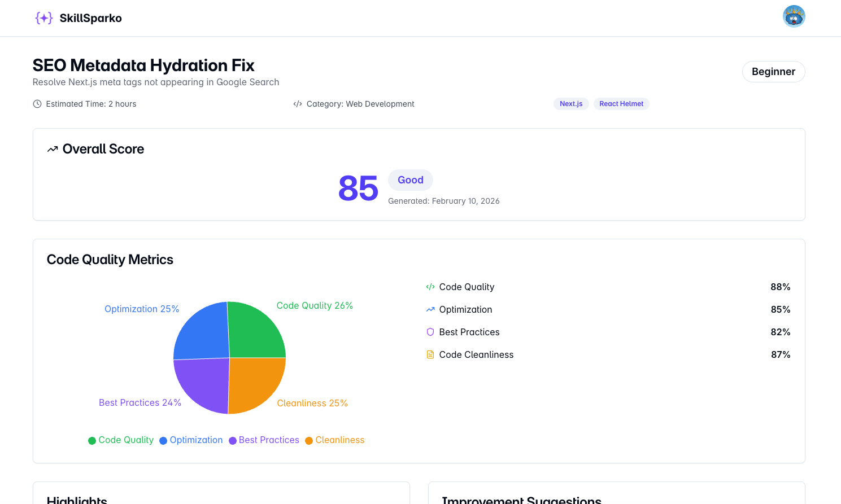Select the green Code Quality code icon
Viewport: 841px width, 504px height.
pos(430,287)
